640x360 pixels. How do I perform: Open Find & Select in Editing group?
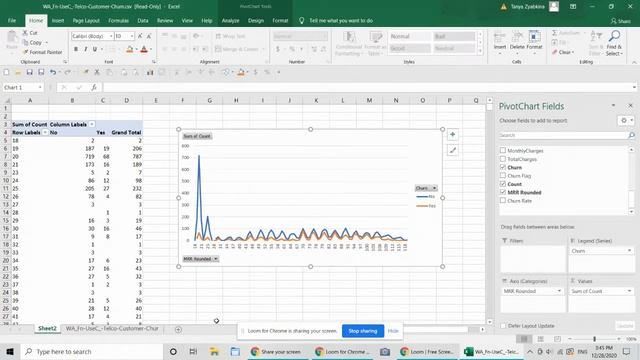tap(614, 43)
